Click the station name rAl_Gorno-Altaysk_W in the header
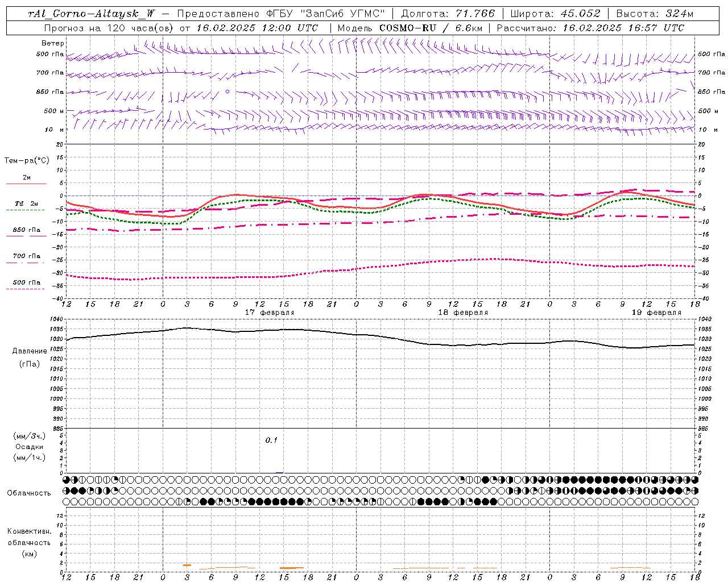 tap(92, 14)
